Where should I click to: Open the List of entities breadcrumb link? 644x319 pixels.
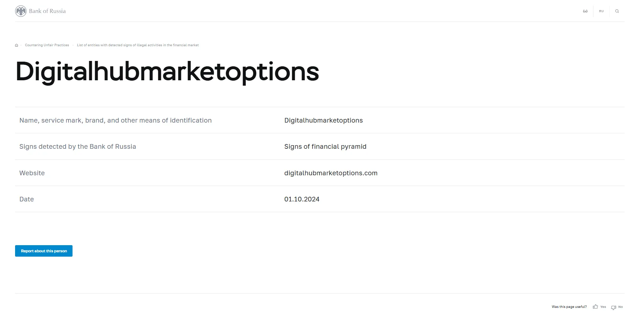click(137, 45)
